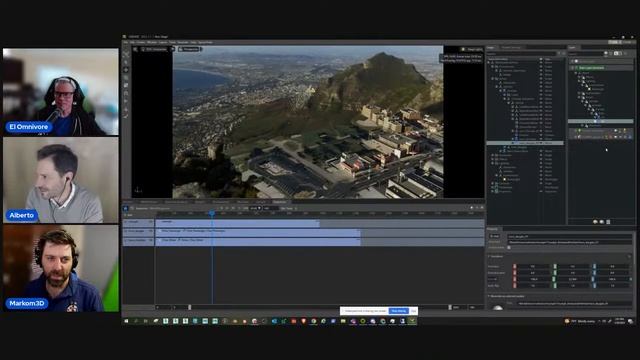The image size is (640, 360).
Task: Click the material sphere thumbnail in Property panel
Action: tap(498, 307)
